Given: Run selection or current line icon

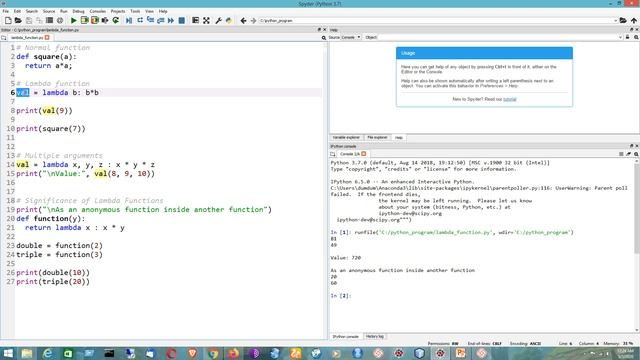Looking at the screenshot, I should click(105, 20).
